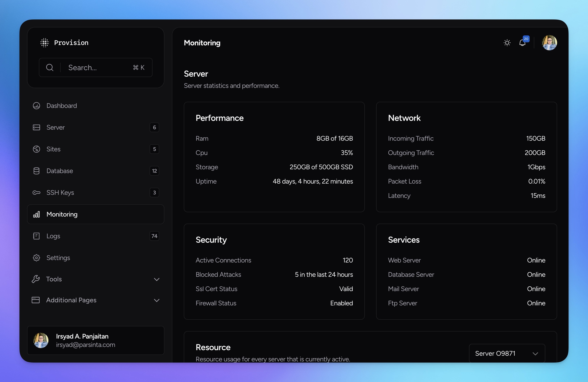Open the search magnifier icon

coord(50,67)
